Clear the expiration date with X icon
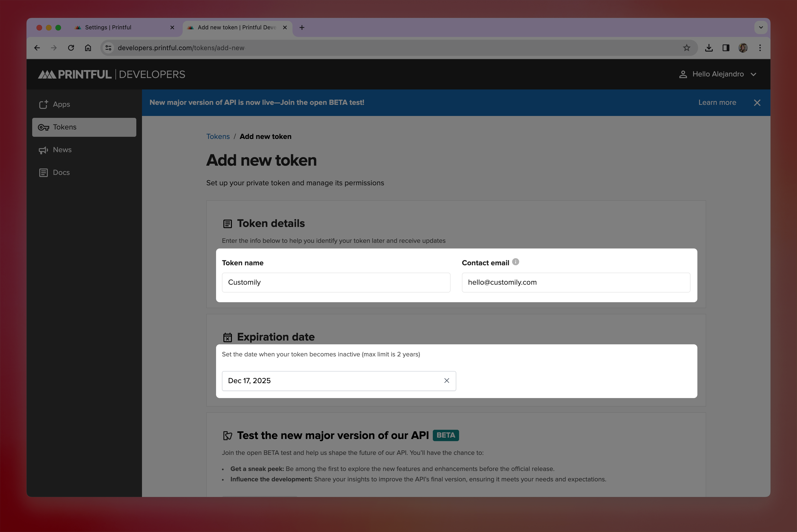The image size is (797, 532). (x=447, y=381)
